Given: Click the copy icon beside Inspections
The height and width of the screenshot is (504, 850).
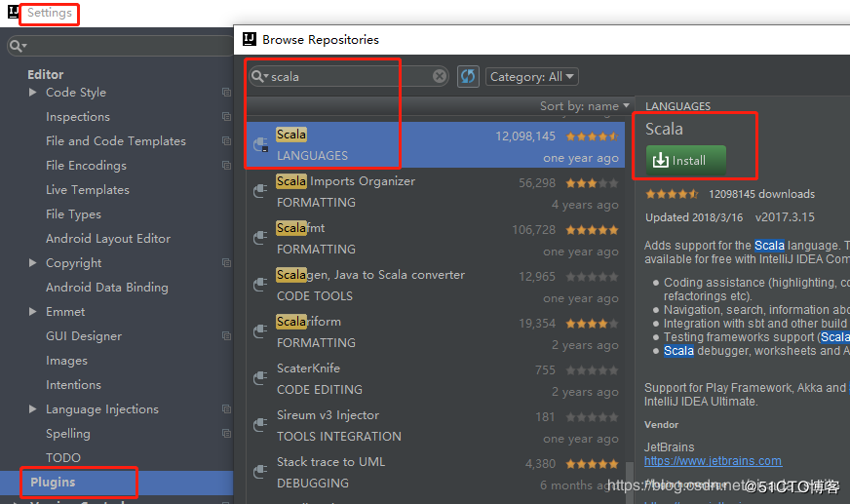Looking at the screenshot, I should tap(226, 117).
